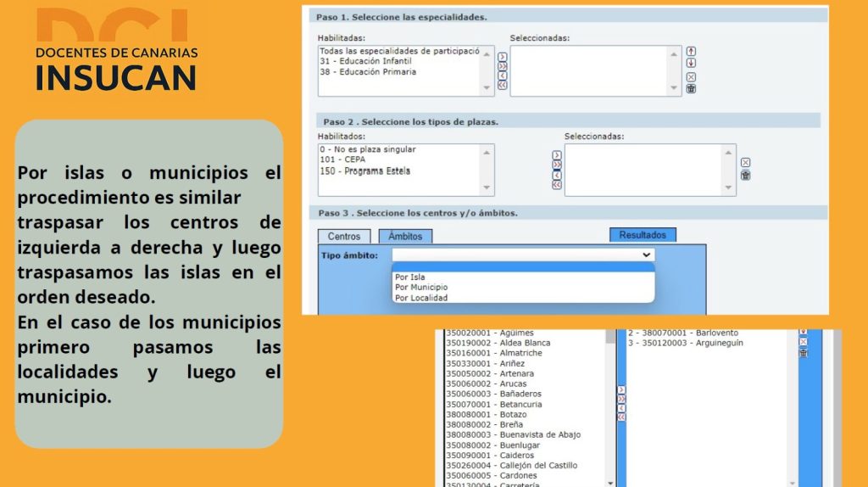The image size is (868, 487).
Task: Click the Resultados button
Action: coord(643,235)
